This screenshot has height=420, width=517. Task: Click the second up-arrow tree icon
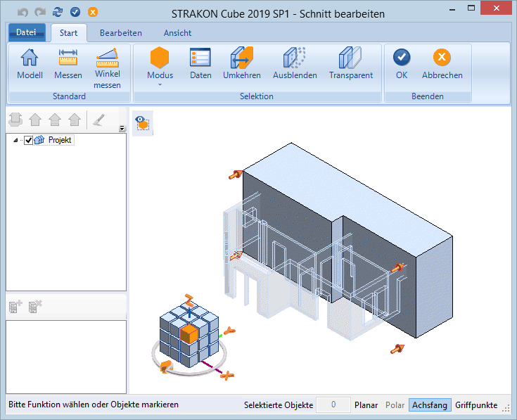tap(35, 120)
